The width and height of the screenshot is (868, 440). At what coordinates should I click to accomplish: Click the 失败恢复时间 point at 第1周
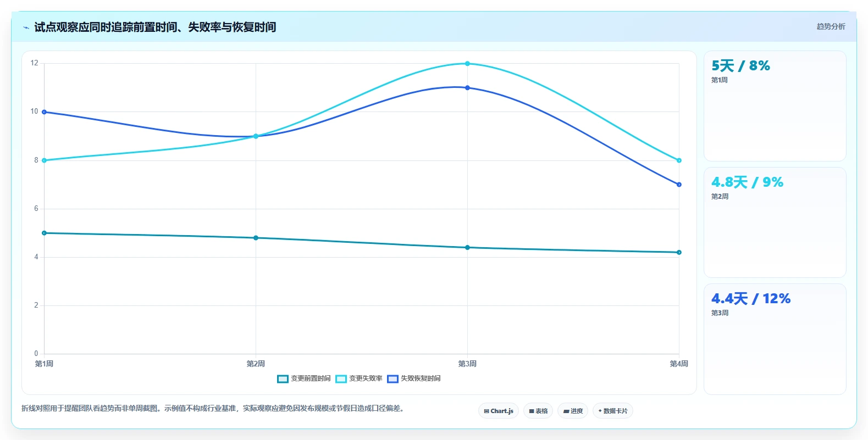coord(44,112)
